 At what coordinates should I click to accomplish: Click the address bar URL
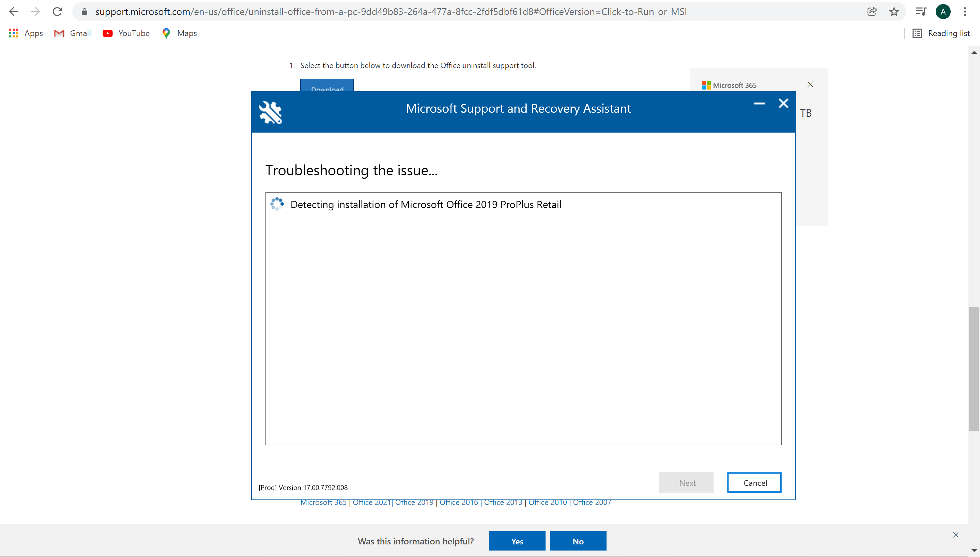tap(391, 12)
